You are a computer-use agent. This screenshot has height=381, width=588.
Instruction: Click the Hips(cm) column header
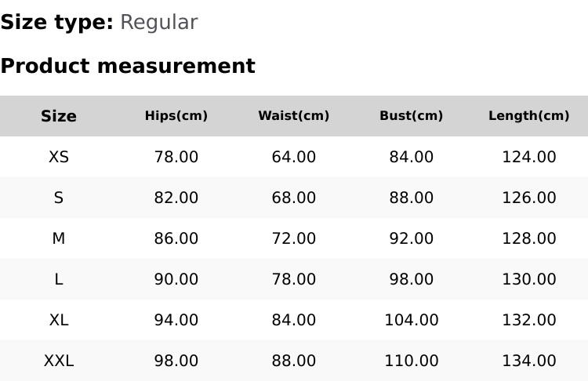[x=176, y=116]
